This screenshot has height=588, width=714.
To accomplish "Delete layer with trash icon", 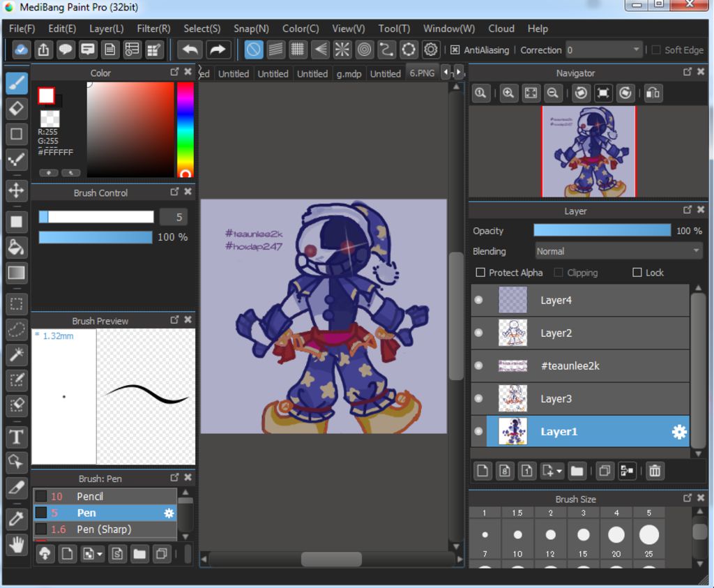I will tap(654, 471).
